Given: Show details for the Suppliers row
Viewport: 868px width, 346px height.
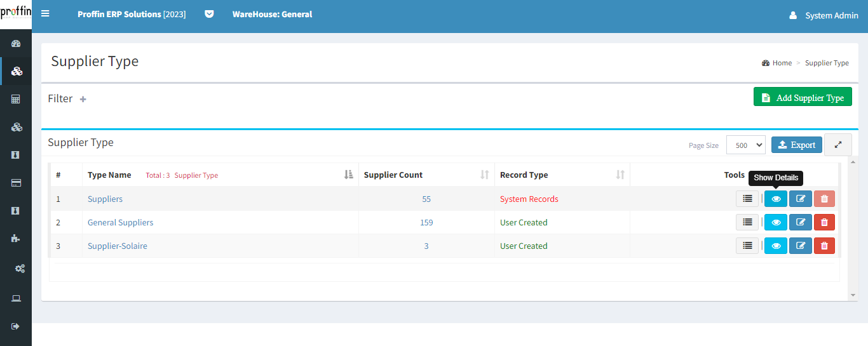Looking at the screenshot, I should 775,199.
